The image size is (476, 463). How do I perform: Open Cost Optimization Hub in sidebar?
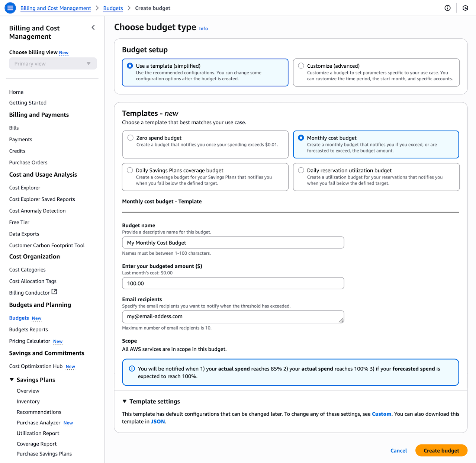click(36, 366)
